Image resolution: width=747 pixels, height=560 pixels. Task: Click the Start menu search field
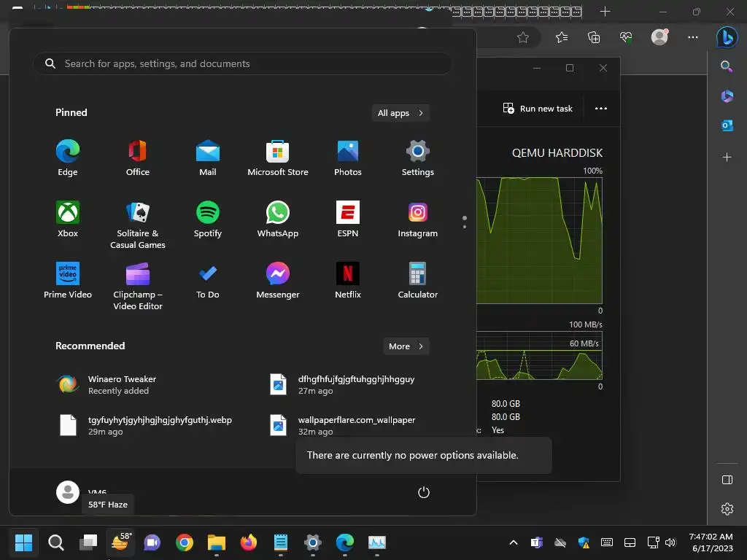click(242, 63)
